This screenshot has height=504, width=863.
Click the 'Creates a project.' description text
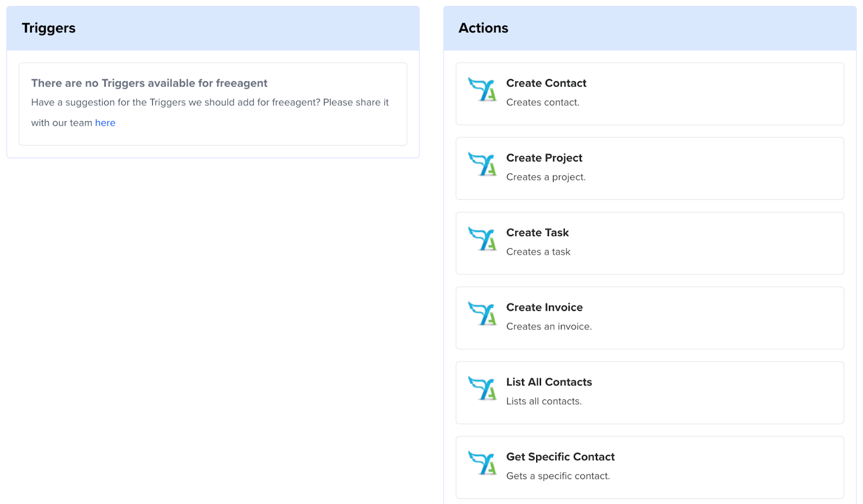[545, 177]
